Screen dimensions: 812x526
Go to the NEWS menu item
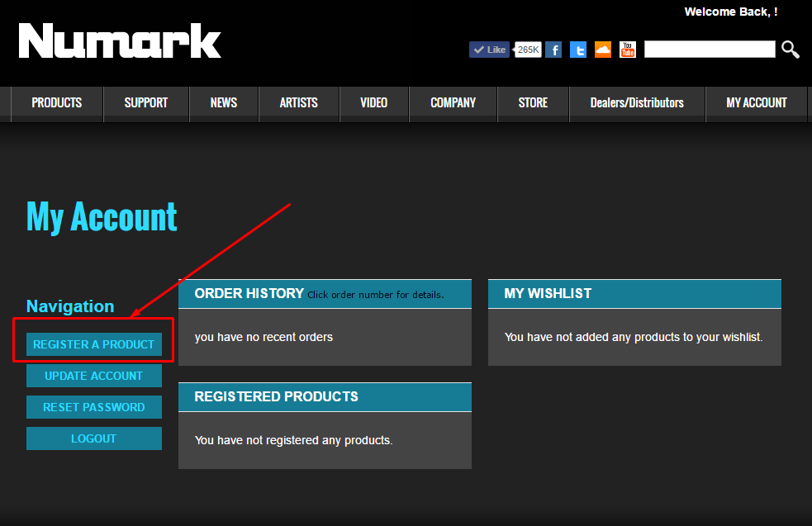(x=224, y=103)
